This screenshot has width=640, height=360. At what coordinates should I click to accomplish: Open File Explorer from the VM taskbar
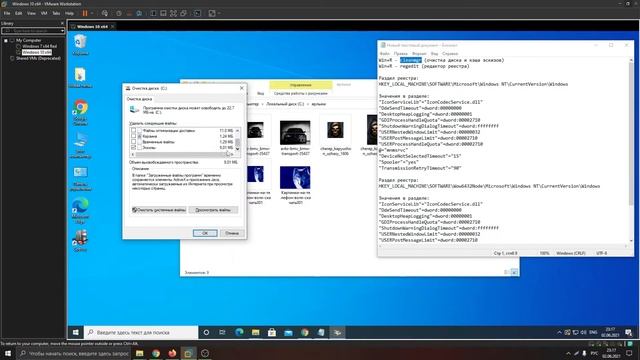click(256, 333)
